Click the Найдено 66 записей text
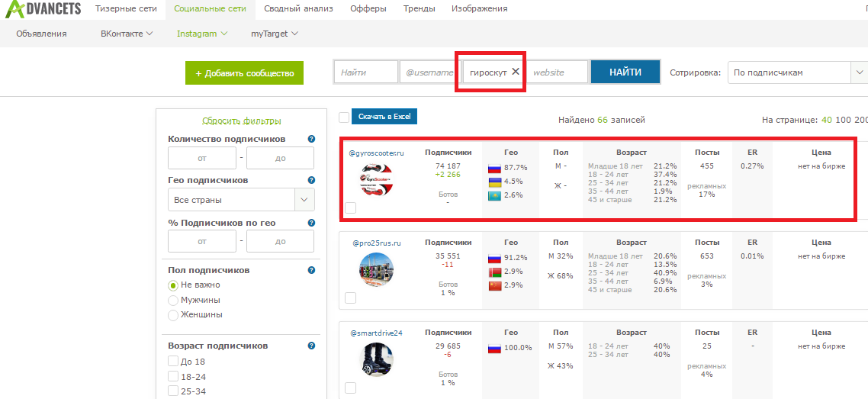The image size is (868, 399). pos(601,120)
